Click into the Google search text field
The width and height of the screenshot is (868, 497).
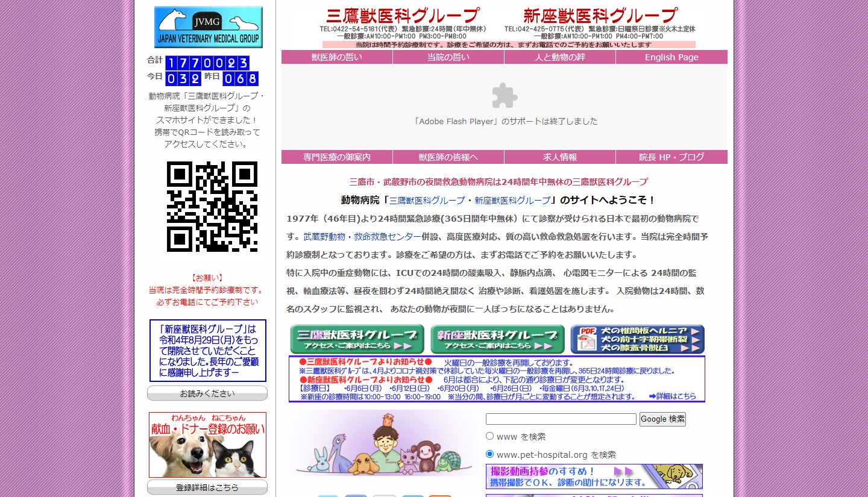click(x=561, y=419)
